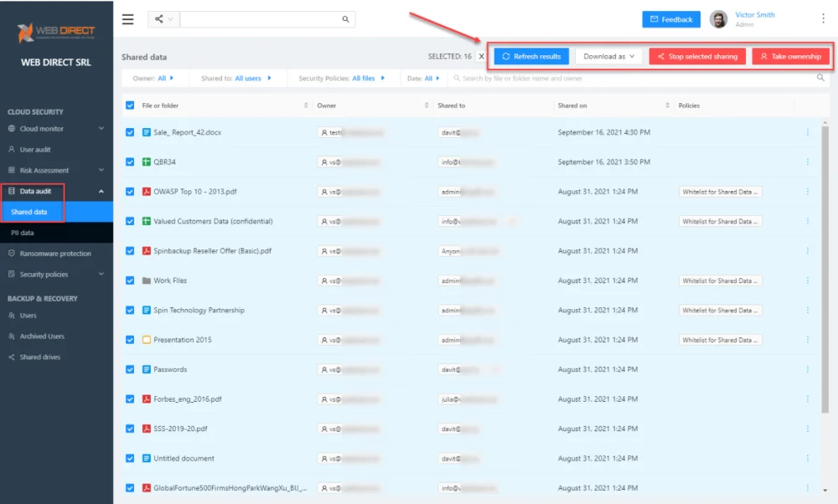Click the vertical scrollbar of the table
838x504 pixels.
[825, 269]
